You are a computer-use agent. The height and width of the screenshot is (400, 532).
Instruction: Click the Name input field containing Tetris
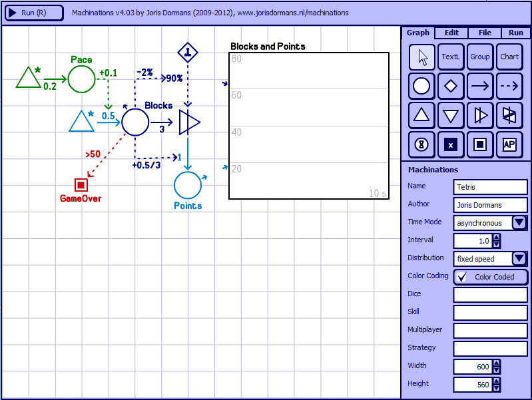coord(490,187)
